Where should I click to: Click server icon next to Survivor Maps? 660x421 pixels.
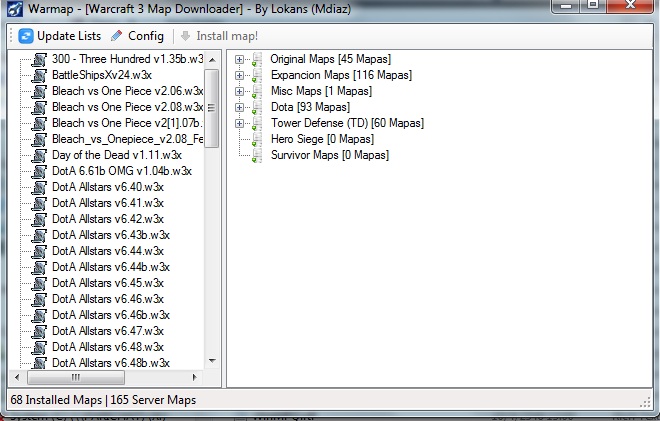click(x=257, y=155)
